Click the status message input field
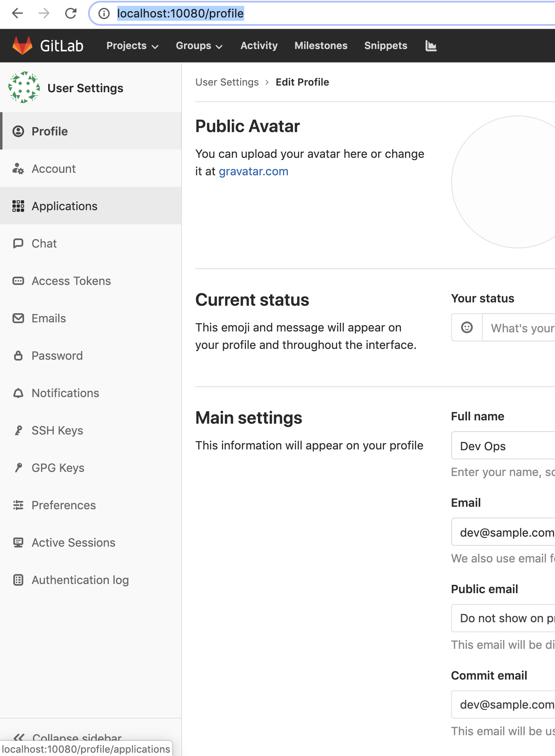Image resolution: width=555 pixels, height=756 pixels. point(519,328)
